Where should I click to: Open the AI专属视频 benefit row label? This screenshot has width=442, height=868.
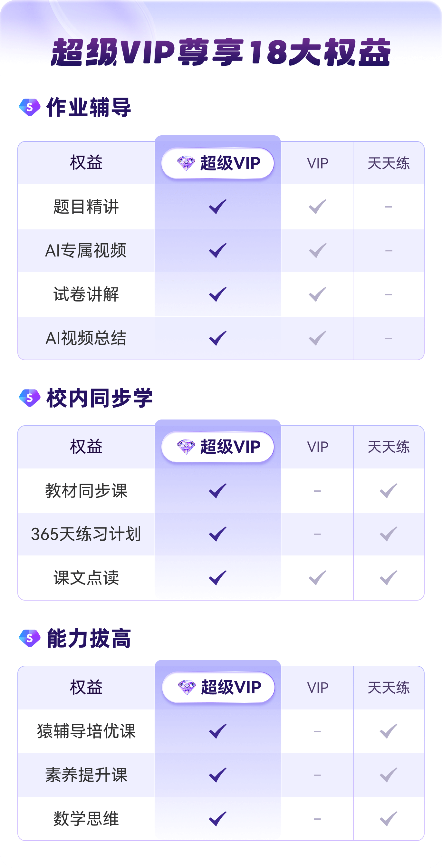click(x=86, y=251)
